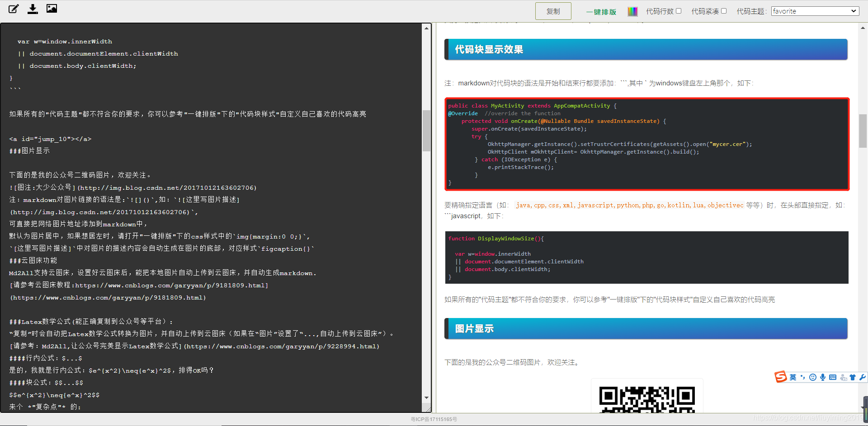Click '下面的是我的公众号二维码图片' text in preview
The width and height of the screenshot is (868, 426).
[x=513, y=362]
